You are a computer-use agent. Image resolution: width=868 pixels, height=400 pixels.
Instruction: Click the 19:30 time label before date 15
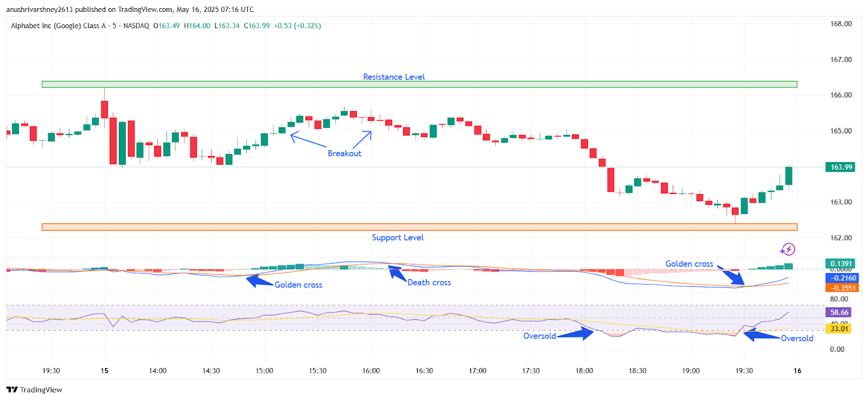[x=51, y=371]
